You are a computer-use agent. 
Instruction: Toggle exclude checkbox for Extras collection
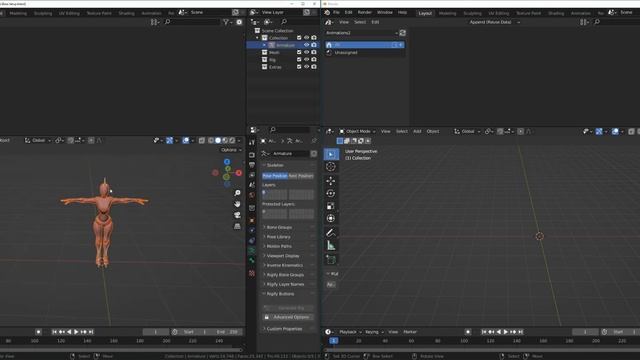point(299,67)
